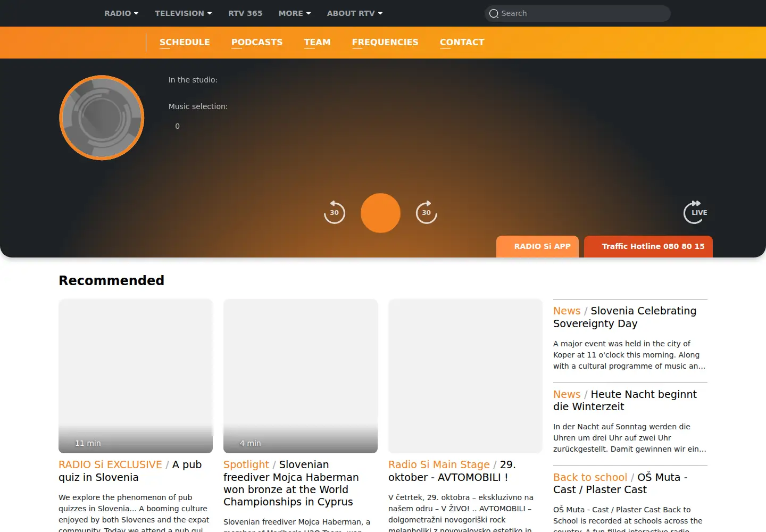
Task: Go to the CONTACT page
Action: (x=462, y=43)
